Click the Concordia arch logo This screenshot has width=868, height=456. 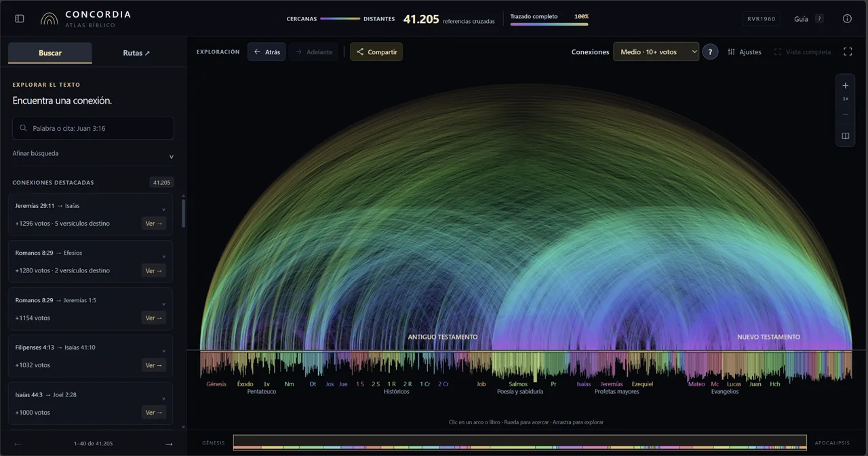[x=50, y=19]
